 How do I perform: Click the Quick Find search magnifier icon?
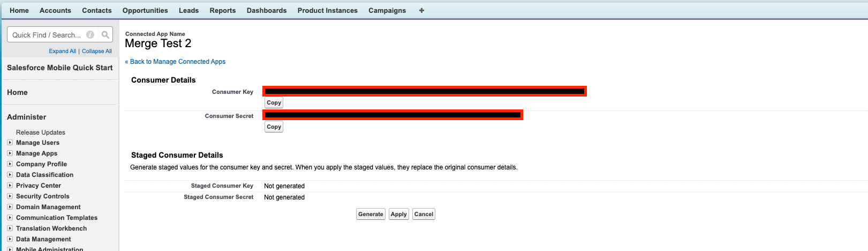point(105,35)
